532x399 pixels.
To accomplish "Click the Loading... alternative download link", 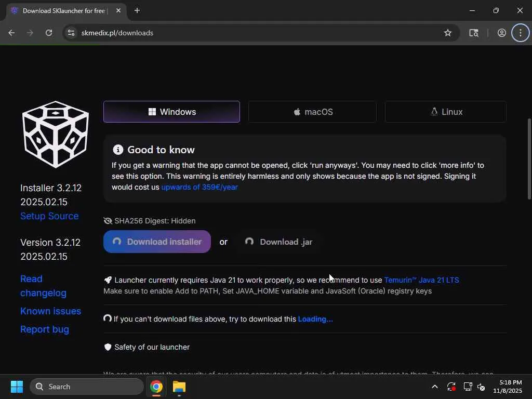I will 315,320.
